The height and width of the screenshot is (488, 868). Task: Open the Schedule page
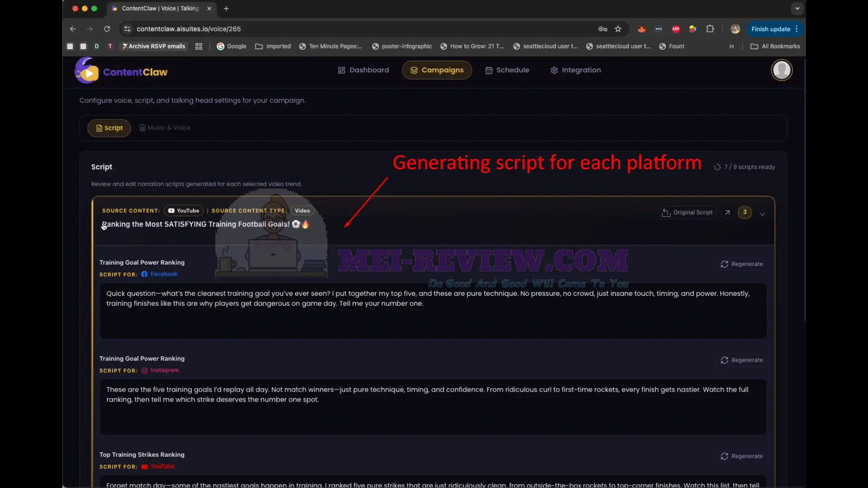click(x=507, y=70)
